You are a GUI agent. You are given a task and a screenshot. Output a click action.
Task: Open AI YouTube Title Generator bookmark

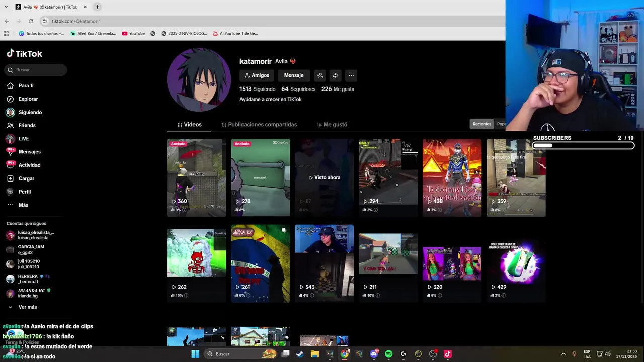tap(235, 34)
